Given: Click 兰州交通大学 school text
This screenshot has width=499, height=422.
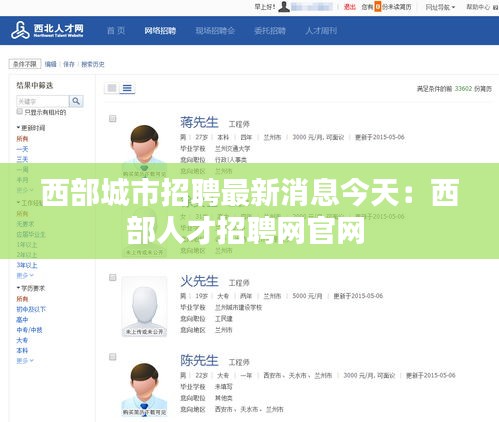Looking at the screenshot, I should click(x=232, y=149).
